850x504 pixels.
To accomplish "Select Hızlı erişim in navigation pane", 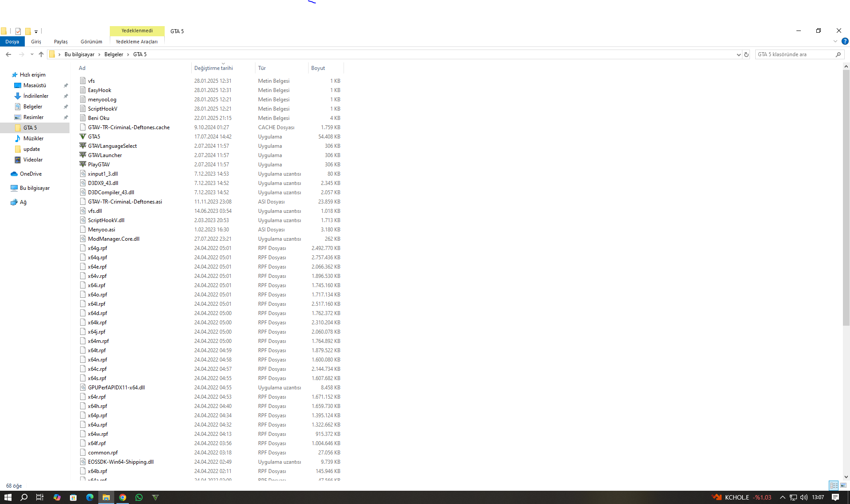I will pos(32,75).
